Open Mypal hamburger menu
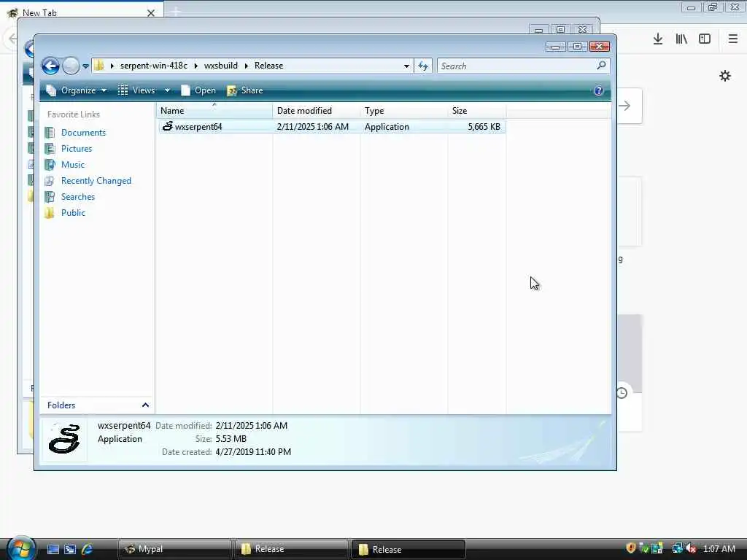 pyautogui.click(x=733, y=39)
